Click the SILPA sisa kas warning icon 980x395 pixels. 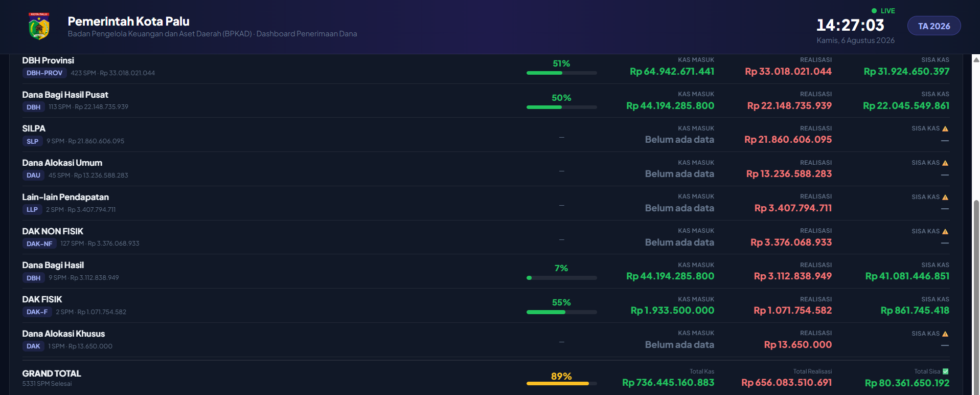945,129
